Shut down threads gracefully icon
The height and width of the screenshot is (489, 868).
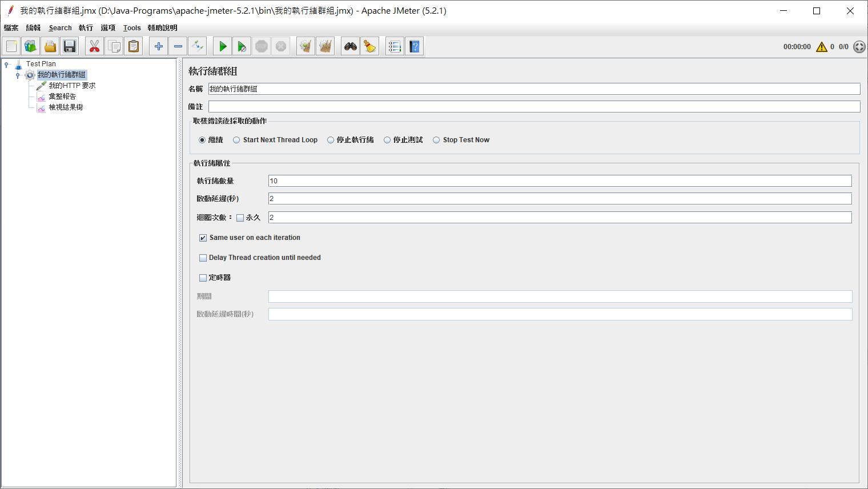point(281,46)
